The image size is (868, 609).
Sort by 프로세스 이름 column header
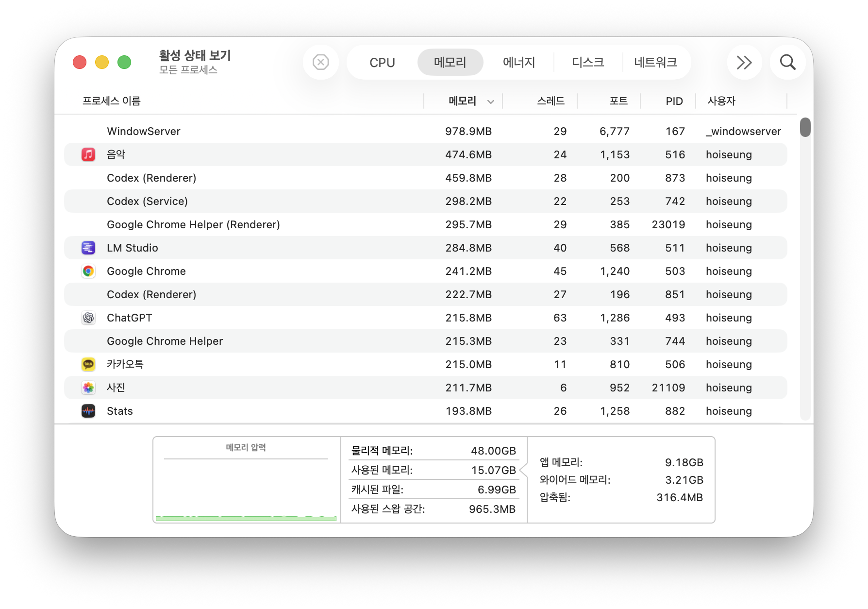pos(111,101)
